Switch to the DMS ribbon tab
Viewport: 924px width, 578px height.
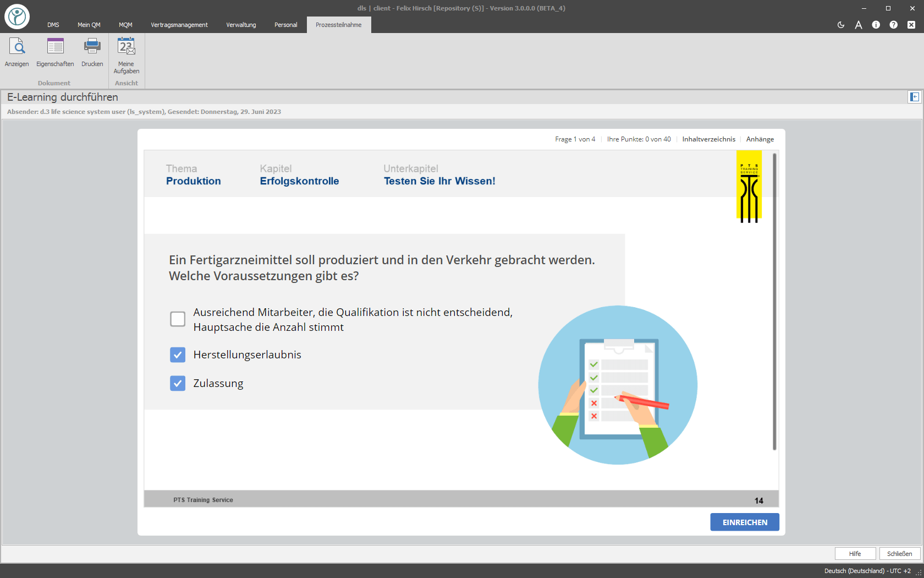click(53, 25)
